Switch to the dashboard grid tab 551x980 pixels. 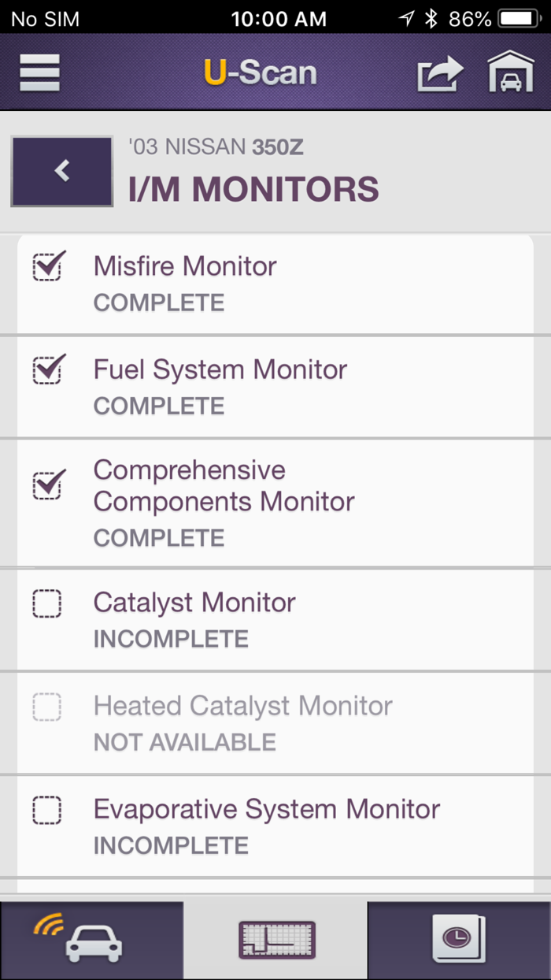click(276, 941)
